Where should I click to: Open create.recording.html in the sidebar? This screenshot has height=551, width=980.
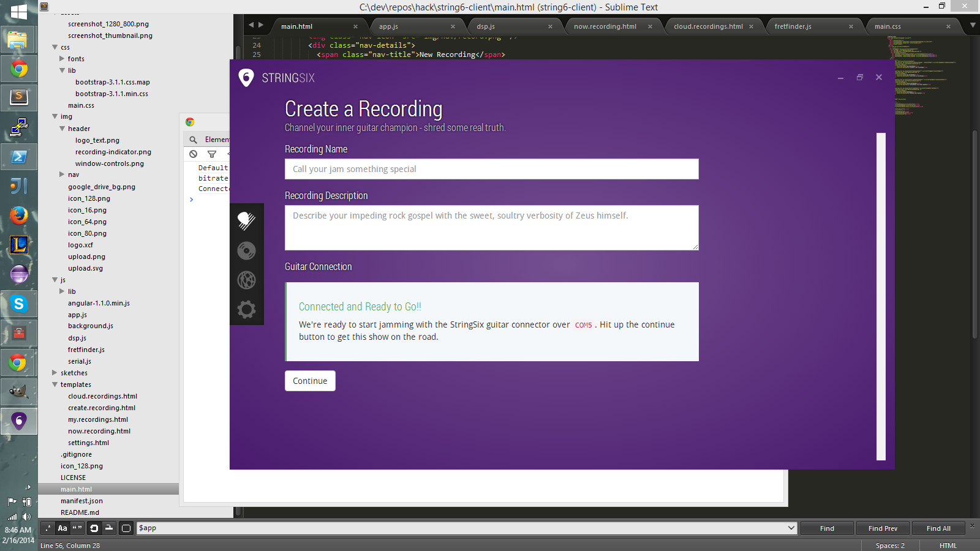102,408
